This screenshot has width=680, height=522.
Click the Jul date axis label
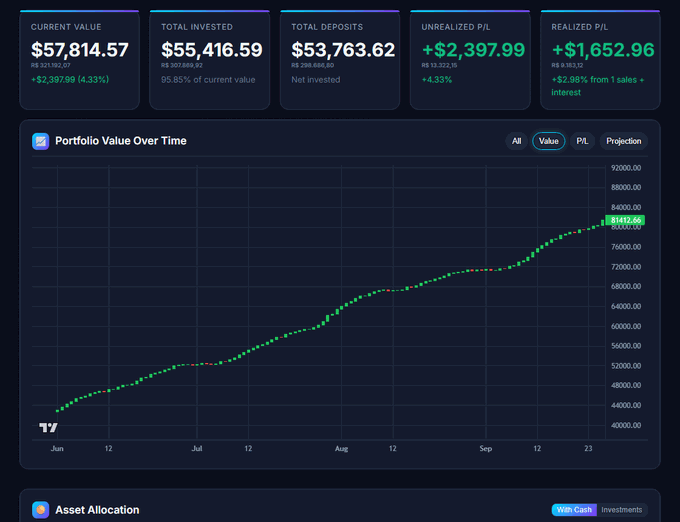coord(197,449)
